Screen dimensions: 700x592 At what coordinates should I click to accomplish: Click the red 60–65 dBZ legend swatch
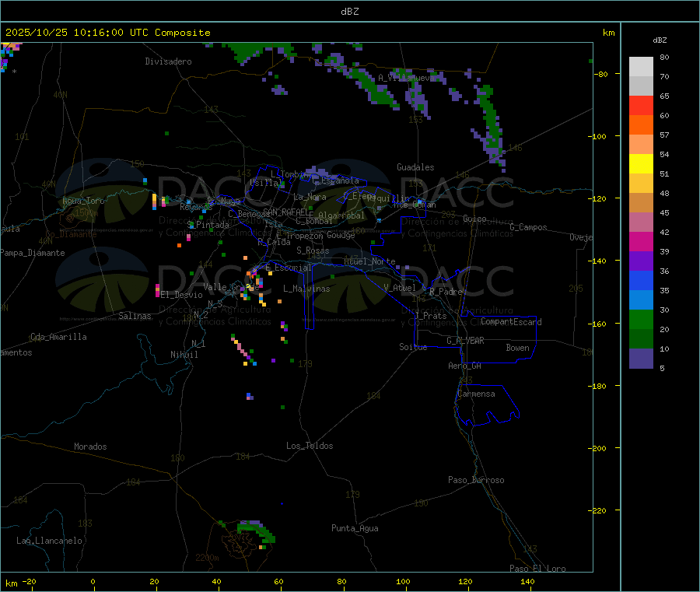[x=641, y=105]
